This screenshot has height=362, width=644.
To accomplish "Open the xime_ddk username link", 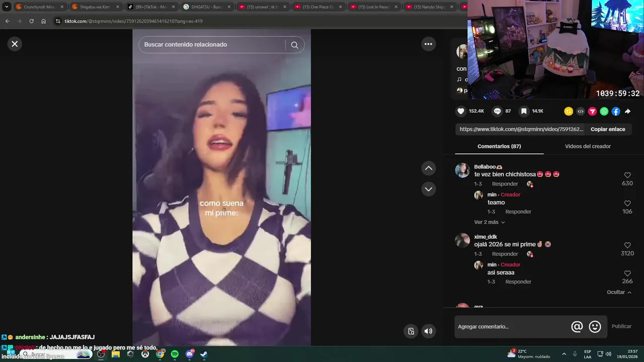I will pyautogui.click(x=486, y=237).
